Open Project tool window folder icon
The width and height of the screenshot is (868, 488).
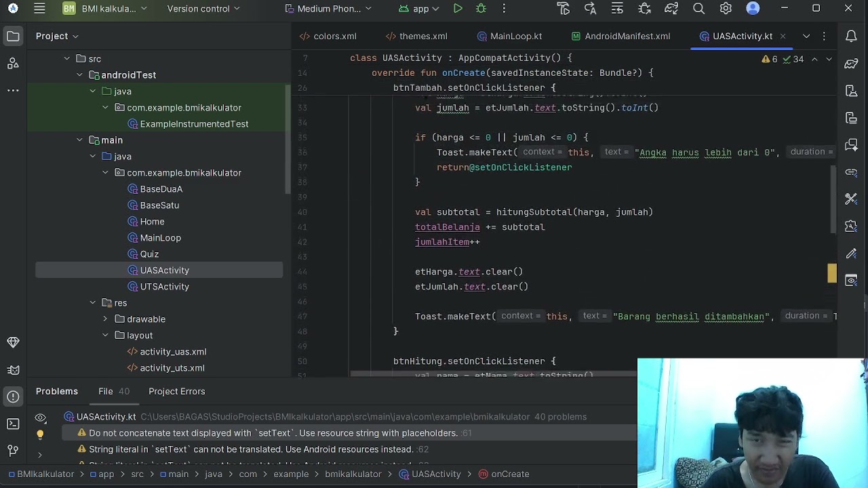(x=13, y=36)
